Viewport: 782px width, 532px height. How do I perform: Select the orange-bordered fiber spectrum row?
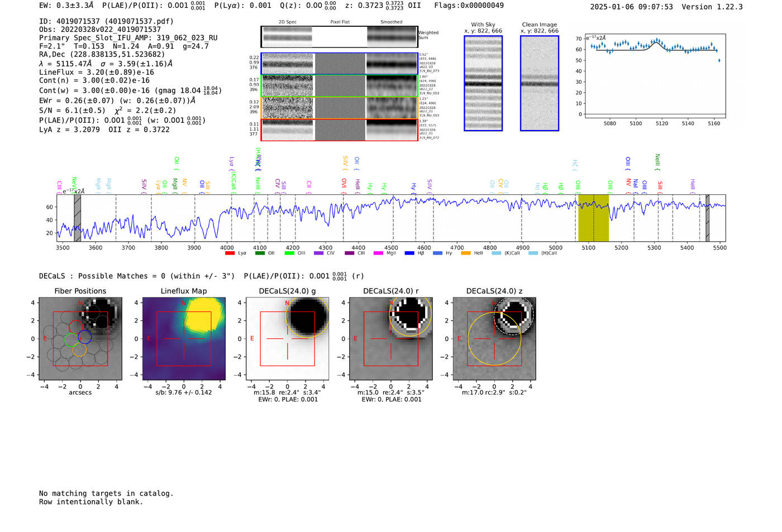click(x=340, y=108)
